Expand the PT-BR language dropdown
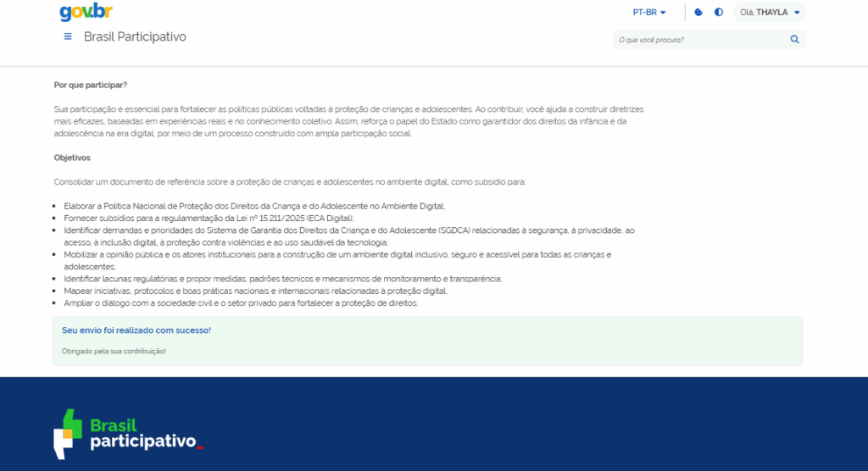Image resolution: width=868 pixels, height=471 pixels. coord(649,13)
